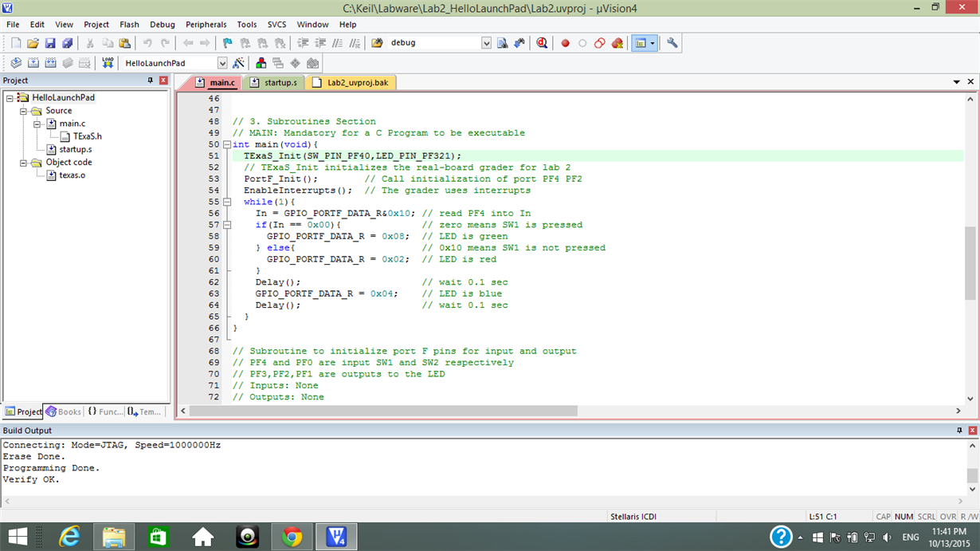Viewport: 980px width, 551px height.
Task: Open File Explorer from taskbar
Action: tap(114, 537)
